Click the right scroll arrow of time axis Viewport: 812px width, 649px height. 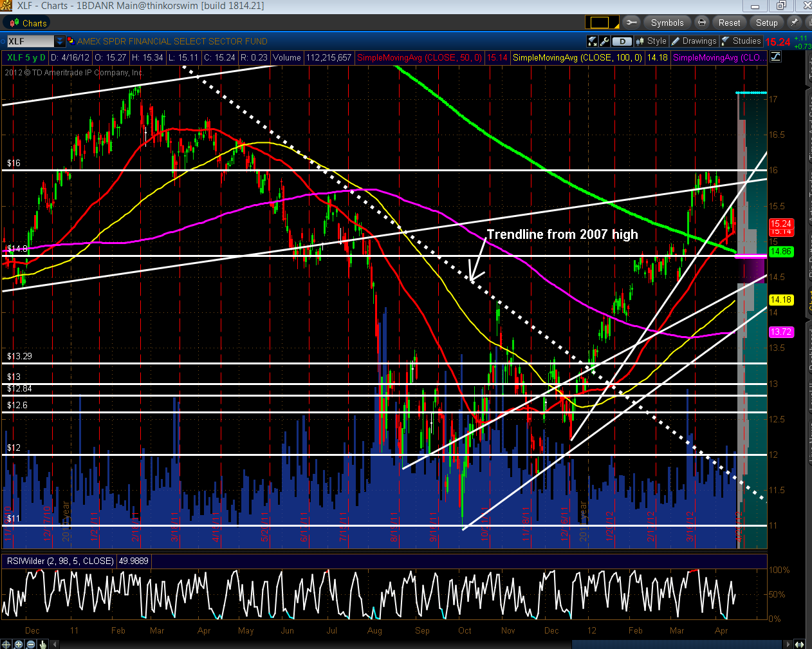788,644
